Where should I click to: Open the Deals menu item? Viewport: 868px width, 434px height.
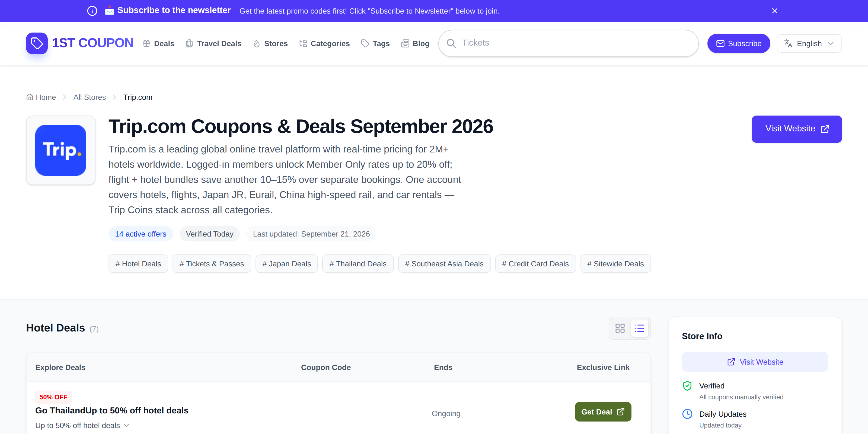point(158,43)
